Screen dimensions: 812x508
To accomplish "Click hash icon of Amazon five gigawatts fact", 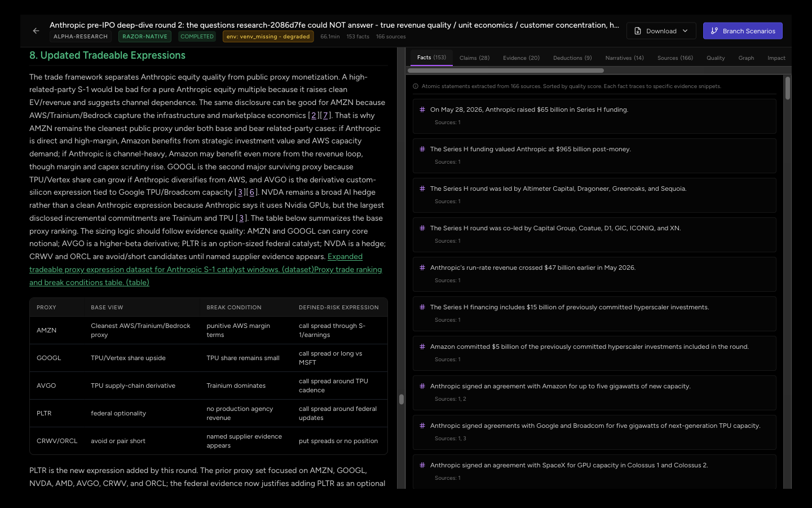I will pyautogui.click(x=422, y=386).
